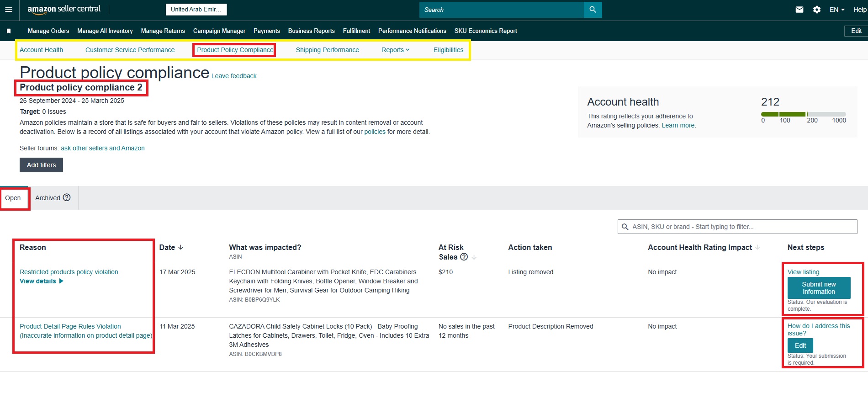868x393 pixels.
Task: Click the Next steps column header
Action: point(806,247)
